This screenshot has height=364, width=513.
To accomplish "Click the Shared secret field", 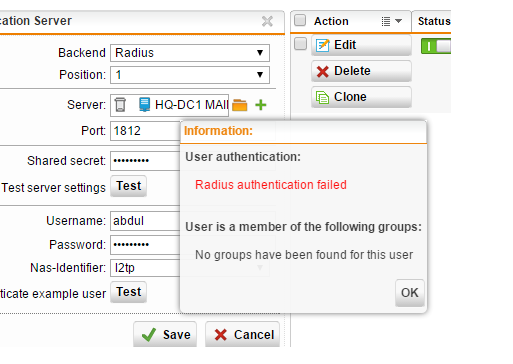I will [x=145, y=161].
